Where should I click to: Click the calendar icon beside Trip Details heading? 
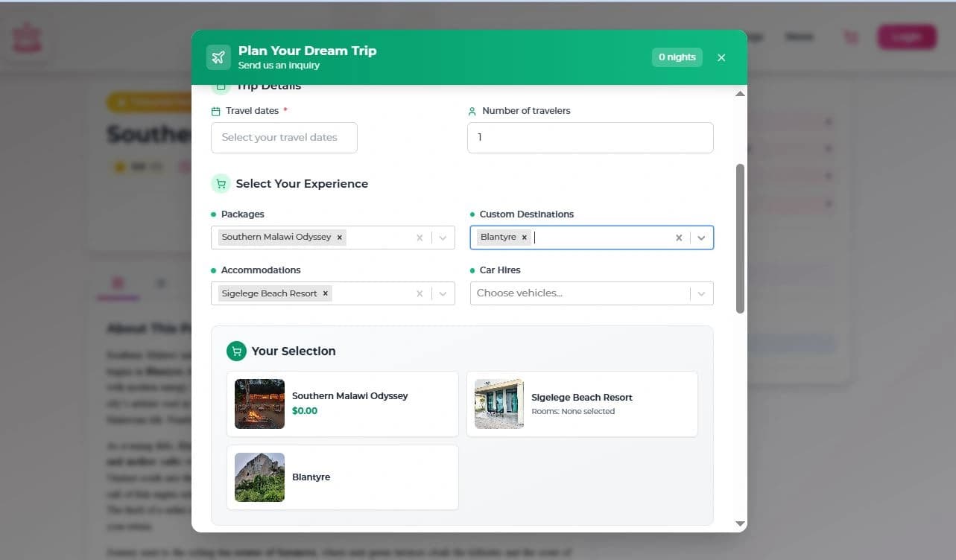tap(221, 85)
